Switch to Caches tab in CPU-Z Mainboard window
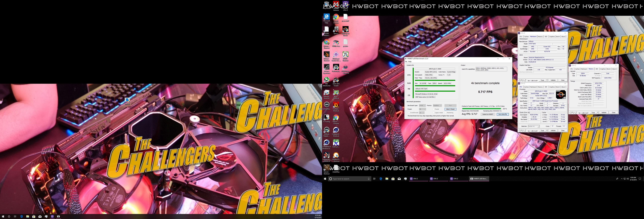This screenshot has width=644, height=219. click(x=526, y=37)
